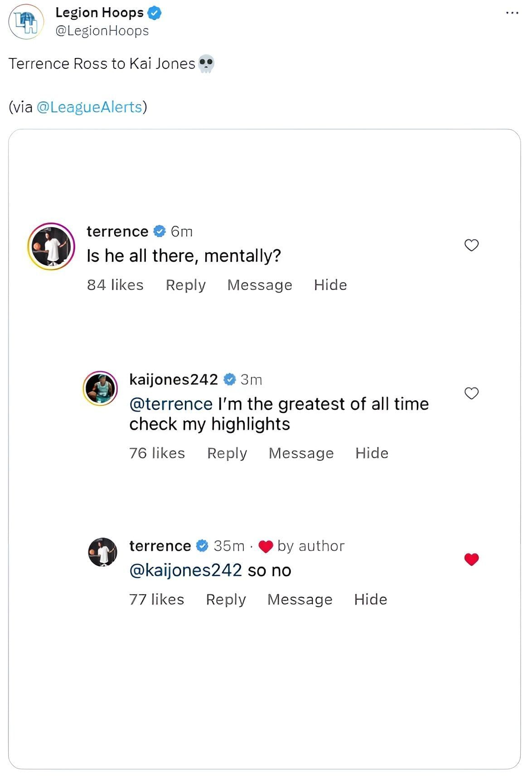Like the kaijones242 comment with heart icon
Screen dimensions: 532x776
(471, 393)
